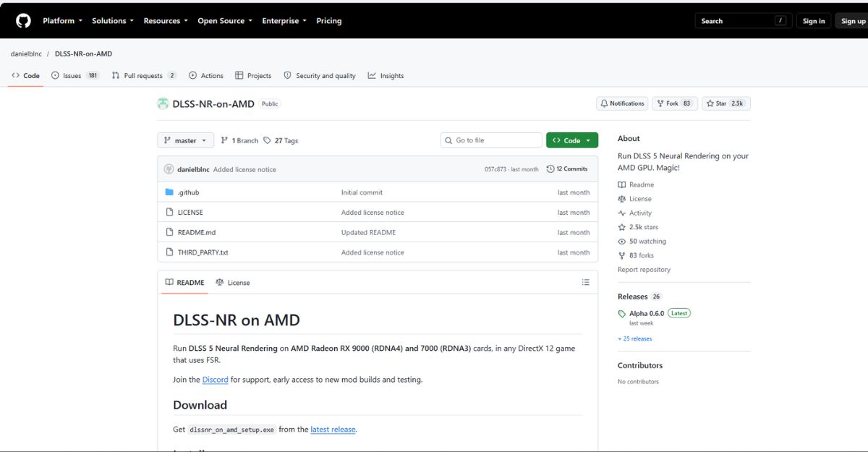Open the THIRD_PARTY.txt file
Viewport: 868px width, 452px height.
click(x=203, y=252)
